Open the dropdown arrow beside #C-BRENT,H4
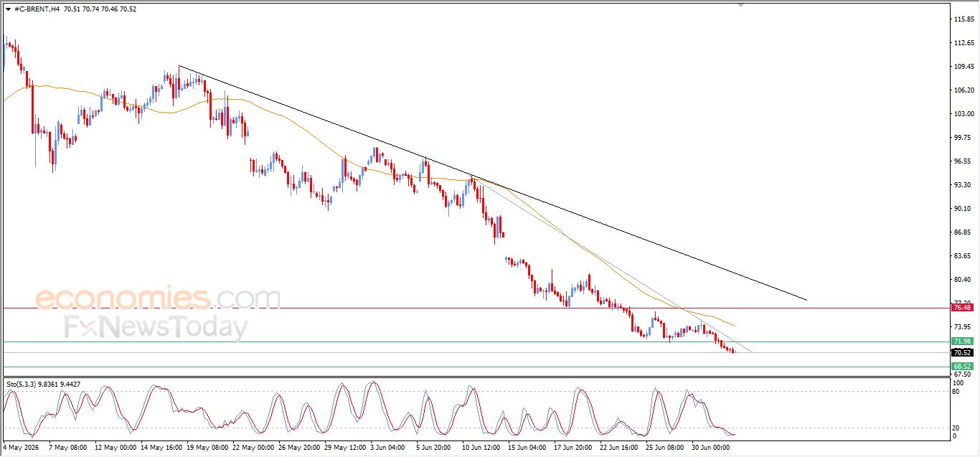The width and height of the screenshot is (980, 457). [8, 9]
